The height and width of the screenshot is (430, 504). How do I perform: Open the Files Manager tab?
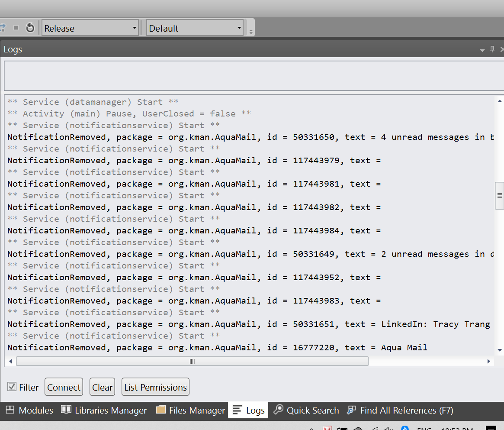point(190,410)
